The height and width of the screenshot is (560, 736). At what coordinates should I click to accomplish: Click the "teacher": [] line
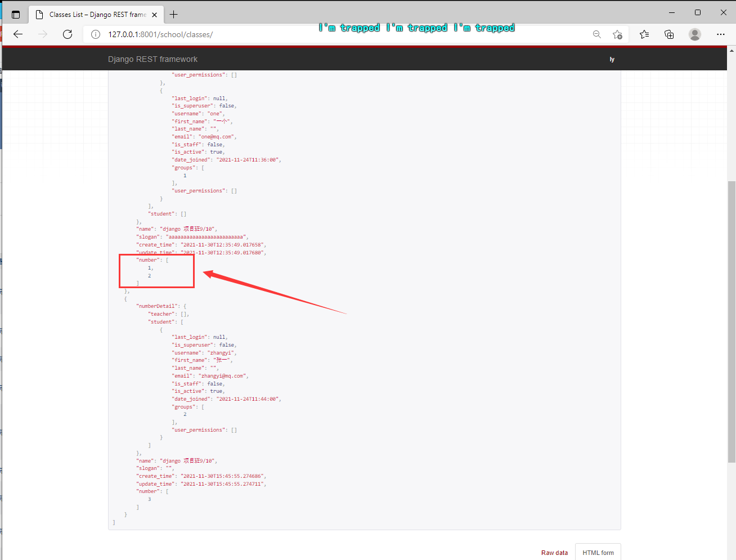[x=168, y=314]
